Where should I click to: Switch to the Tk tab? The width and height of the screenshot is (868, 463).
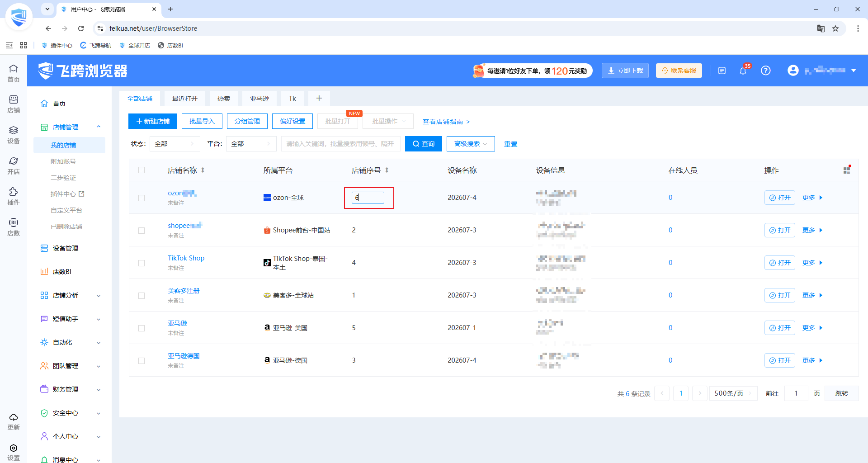[292, 98]
